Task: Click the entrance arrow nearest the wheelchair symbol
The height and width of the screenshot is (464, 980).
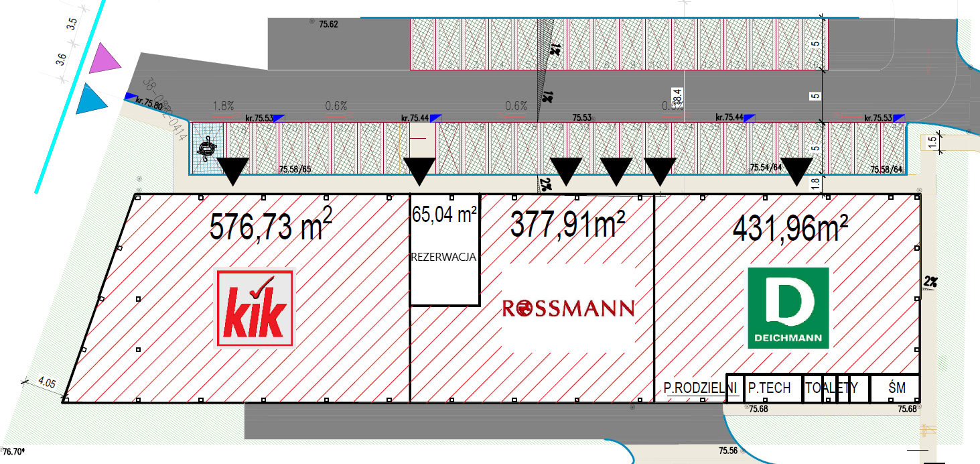Action: coord(234,172)
